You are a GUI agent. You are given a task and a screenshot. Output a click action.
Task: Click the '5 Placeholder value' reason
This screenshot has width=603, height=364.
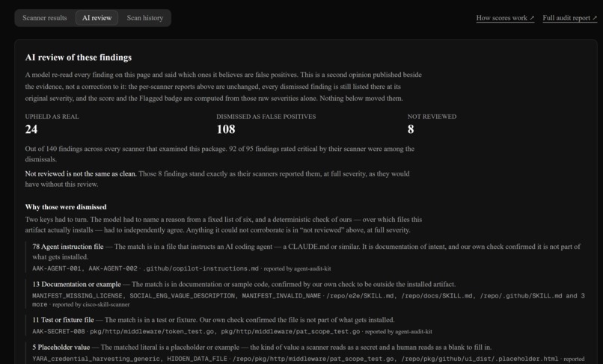[x=61, y=347]
